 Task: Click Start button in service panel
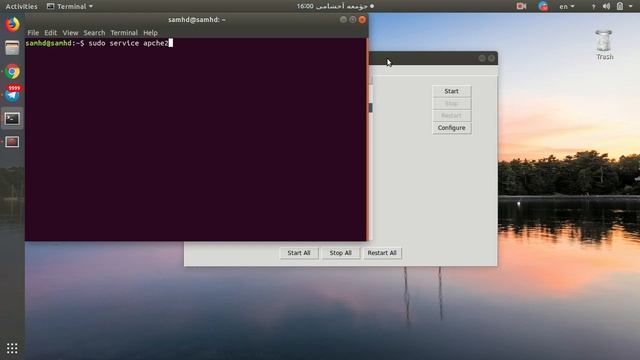(451, 91)
